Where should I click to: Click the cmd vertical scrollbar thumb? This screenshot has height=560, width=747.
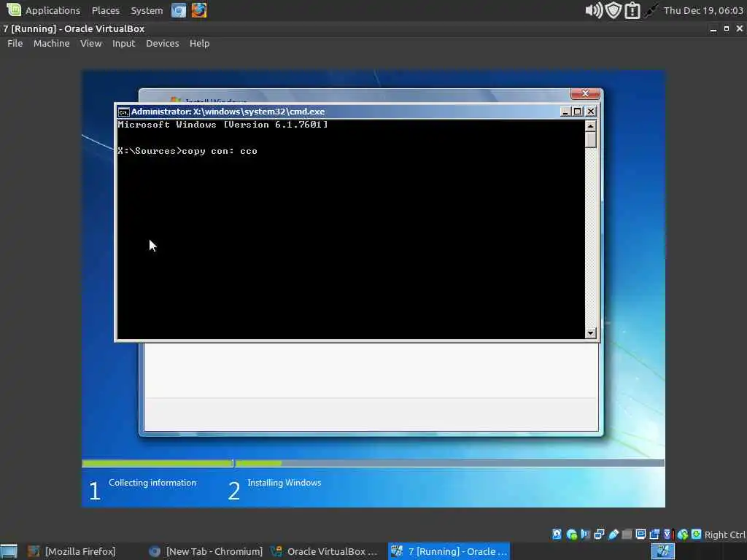tap(590, 140)
